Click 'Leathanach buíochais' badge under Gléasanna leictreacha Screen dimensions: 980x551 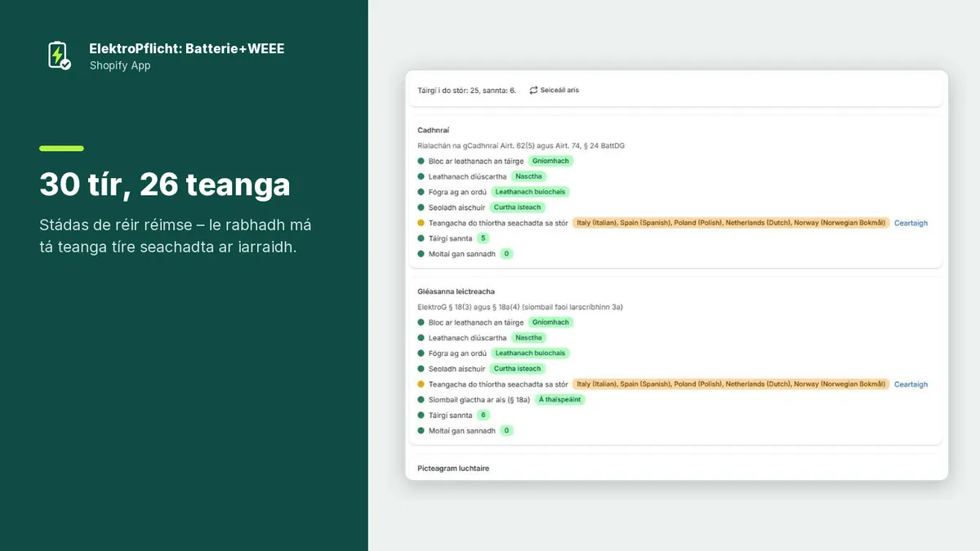(x=529, y=353)
